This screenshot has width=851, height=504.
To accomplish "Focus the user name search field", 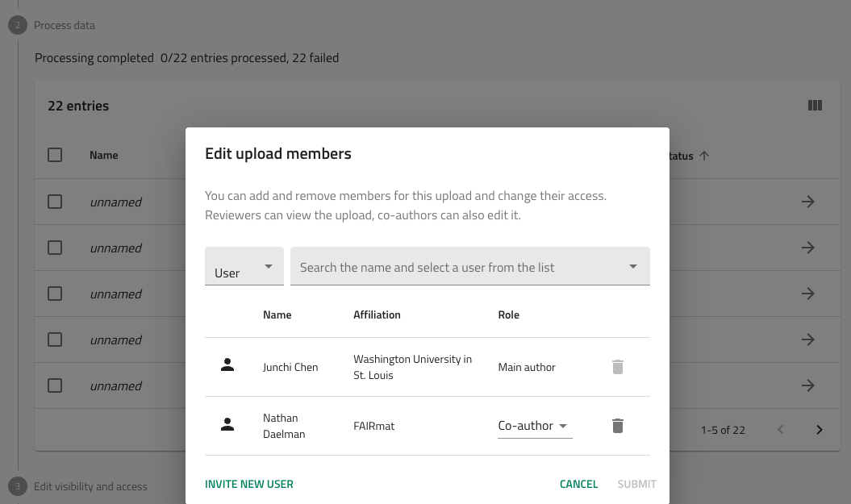I will (x=456, y=267).
